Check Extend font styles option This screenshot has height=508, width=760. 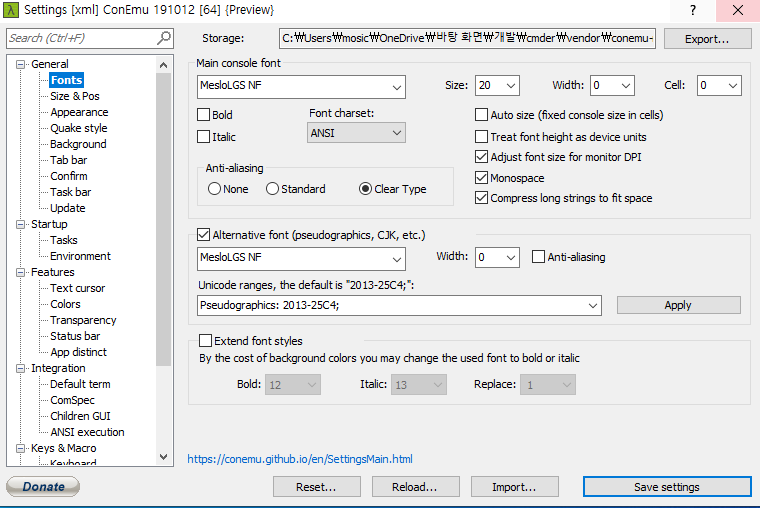click(x=206, y=341)
